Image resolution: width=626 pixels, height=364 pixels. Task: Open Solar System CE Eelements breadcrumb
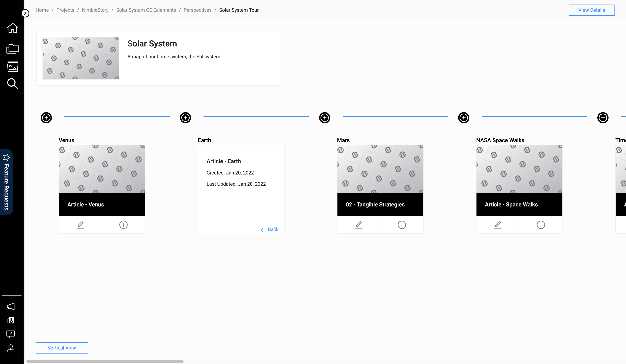pos(146,10)
